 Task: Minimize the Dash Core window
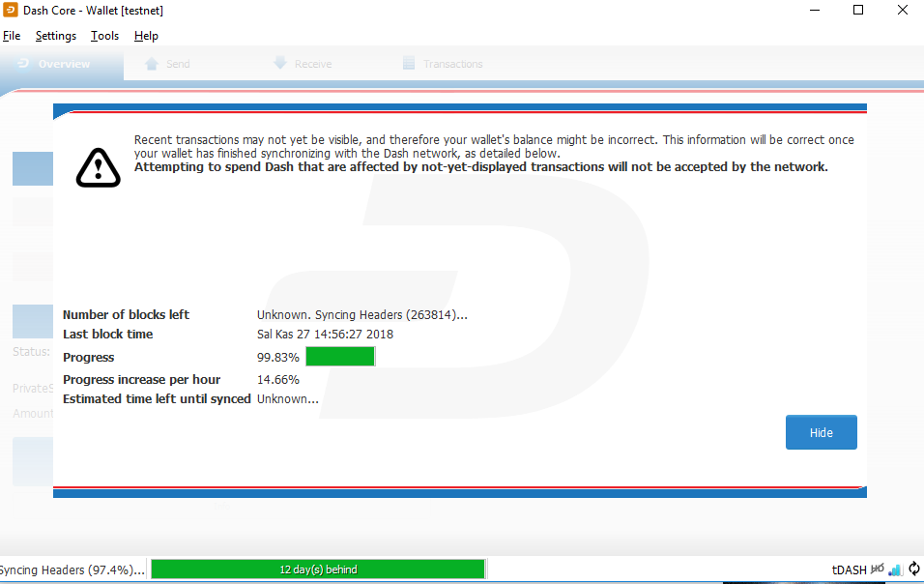(x=815, y=10)
